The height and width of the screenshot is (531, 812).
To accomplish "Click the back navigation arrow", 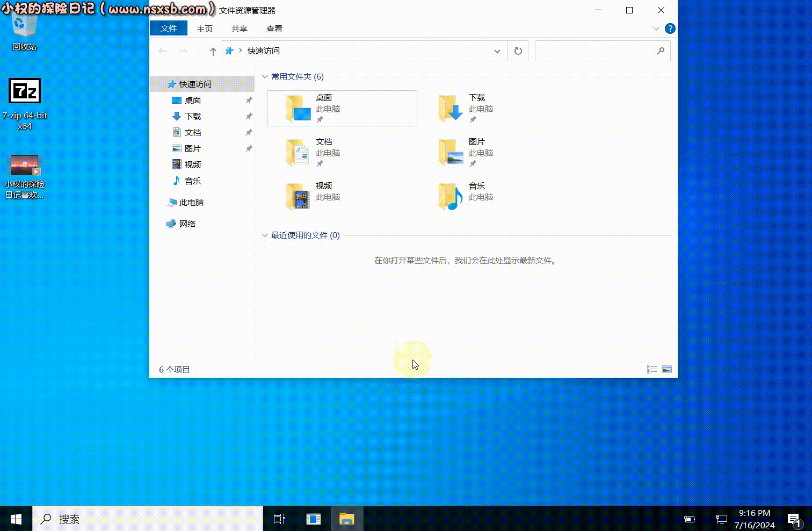I will (x=163, y=51).
